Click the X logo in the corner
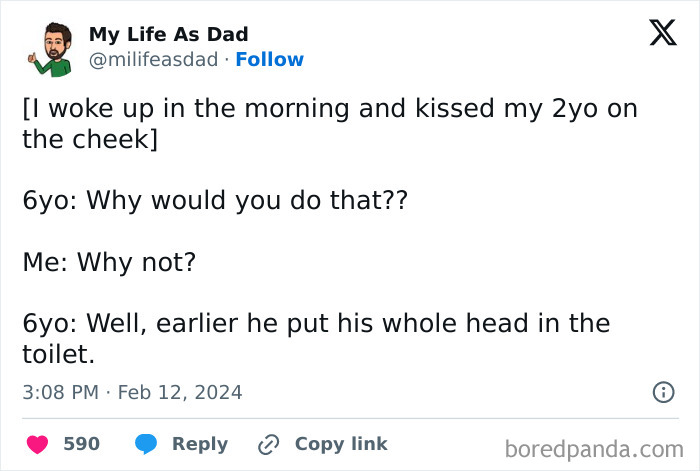The height and width of the screenshot is (471, 700). click(x=656, y=33)
